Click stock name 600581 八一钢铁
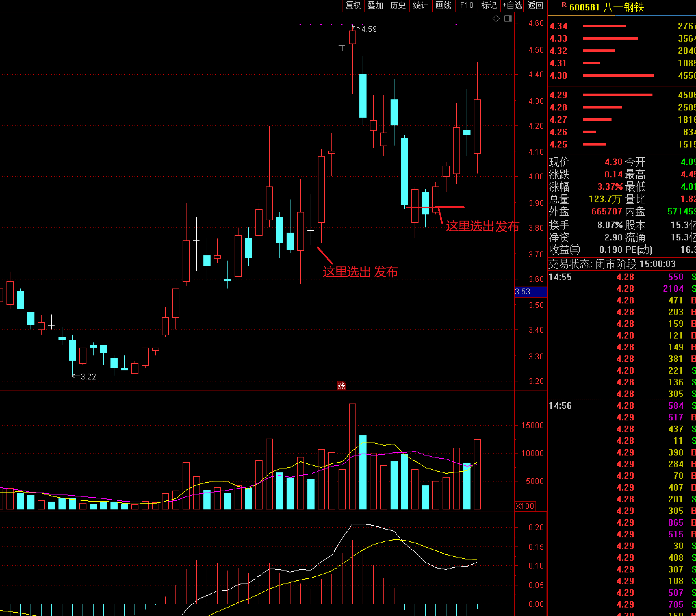 pyautogui.click(x=607, y=7)
